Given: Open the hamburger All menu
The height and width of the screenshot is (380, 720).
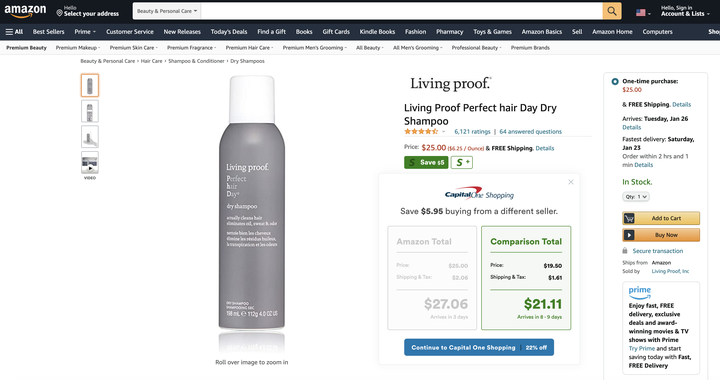Looking at the screenshot, I should (x=14, y=32).
